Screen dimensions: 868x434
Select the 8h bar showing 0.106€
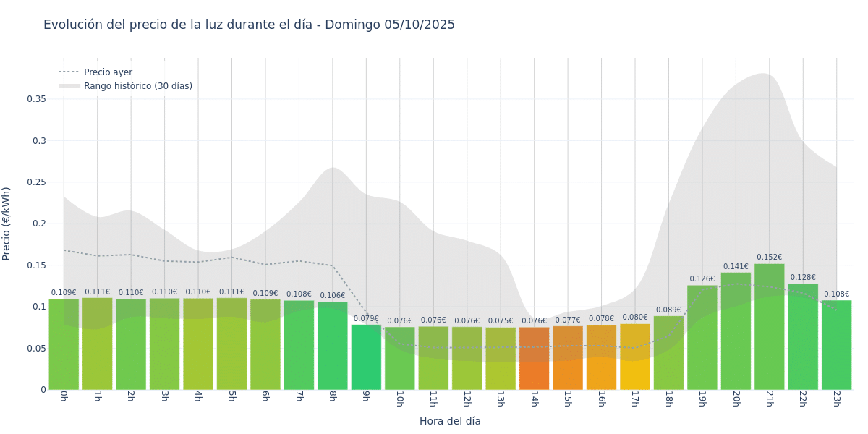click(332, 346)
